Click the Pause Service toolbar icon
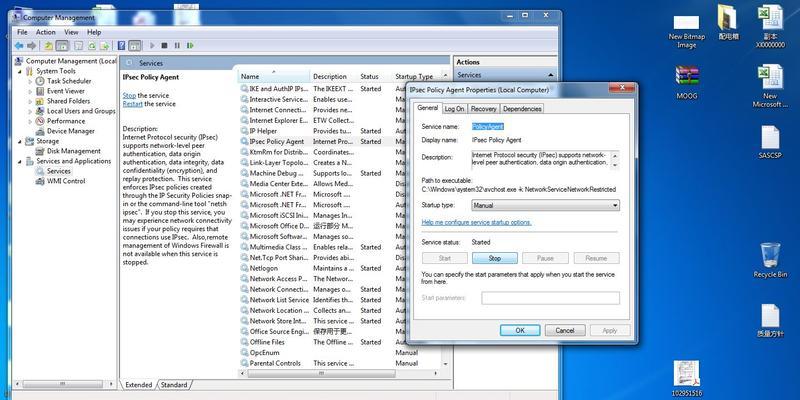The height and width of the screenshot is (400, 800). click(177, 46)
